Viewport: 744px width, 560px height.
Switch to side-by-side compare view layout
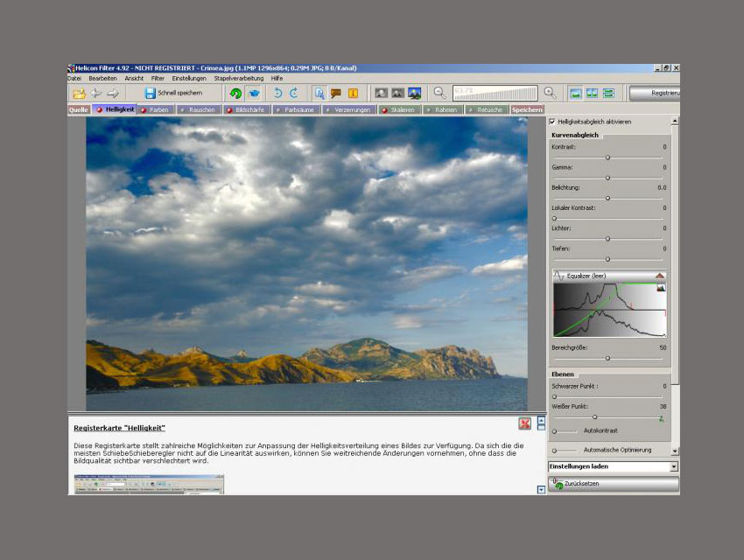[x=592, y=93]
